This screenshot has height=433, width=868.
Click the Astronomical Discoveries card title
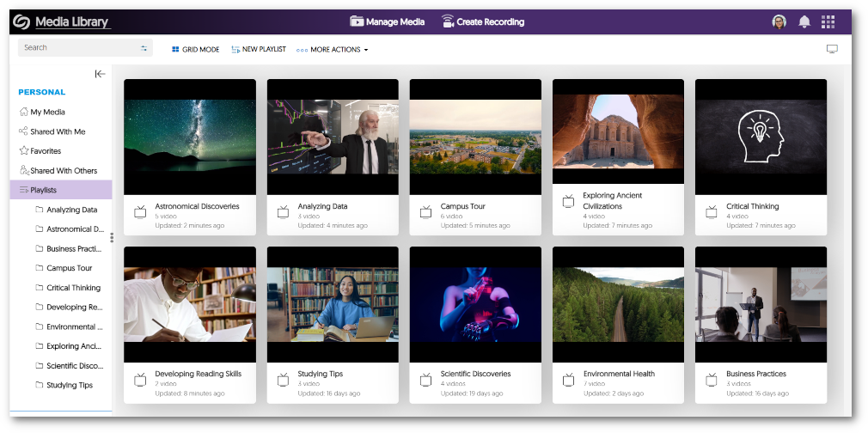tap(197, 206)
